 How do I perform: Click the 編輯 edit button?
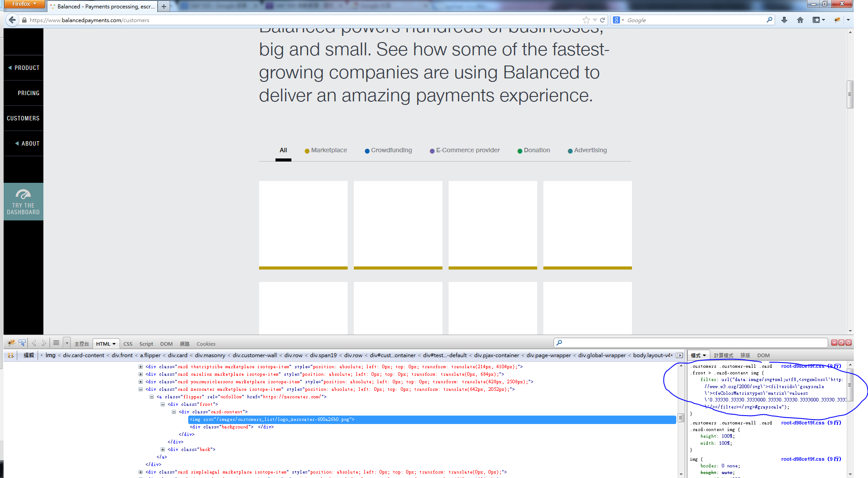[x=29, y=355]
